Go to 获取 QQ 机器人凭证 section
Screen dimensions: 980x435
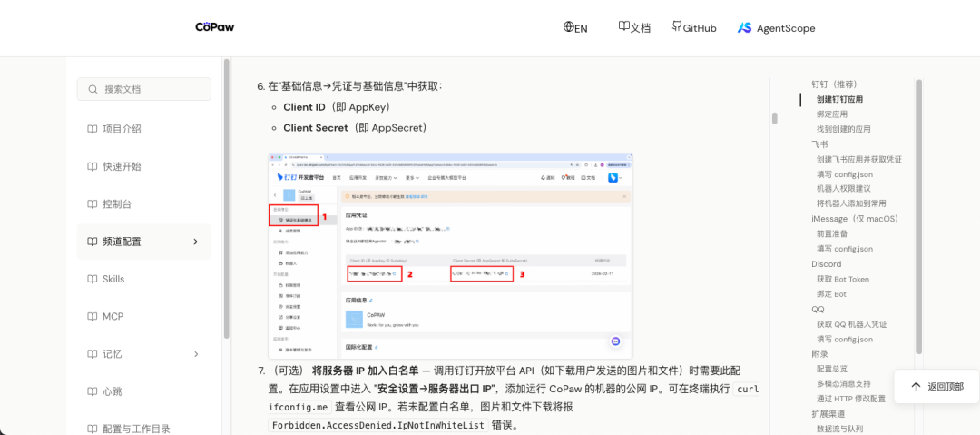851,324
